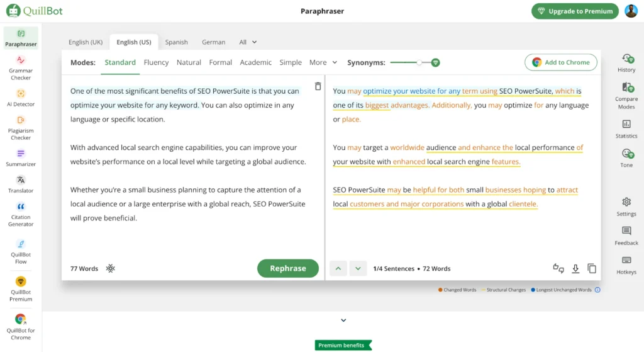Open the History panel
The image size is (644, 352).
pos(626,62)
